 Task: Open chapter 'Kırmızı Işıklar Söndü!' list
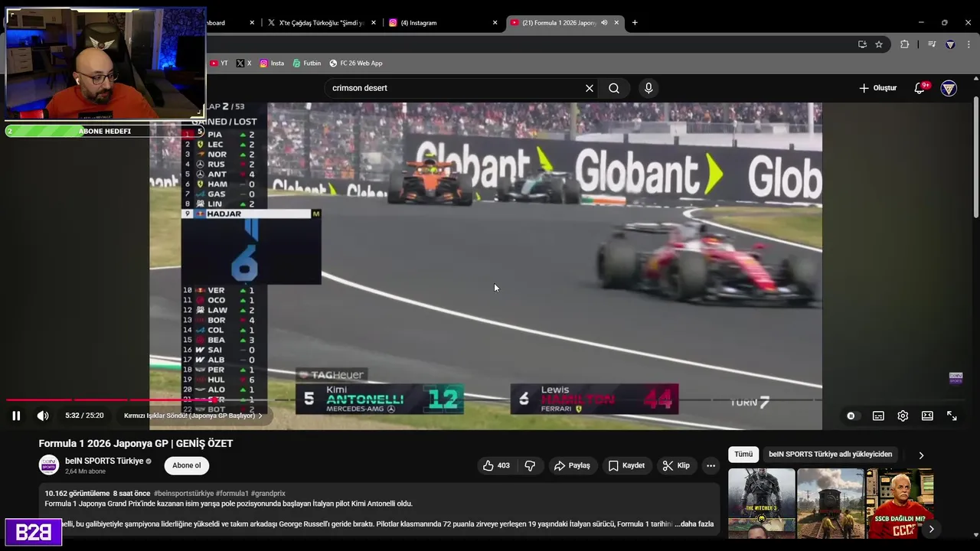tap(193, 416)
